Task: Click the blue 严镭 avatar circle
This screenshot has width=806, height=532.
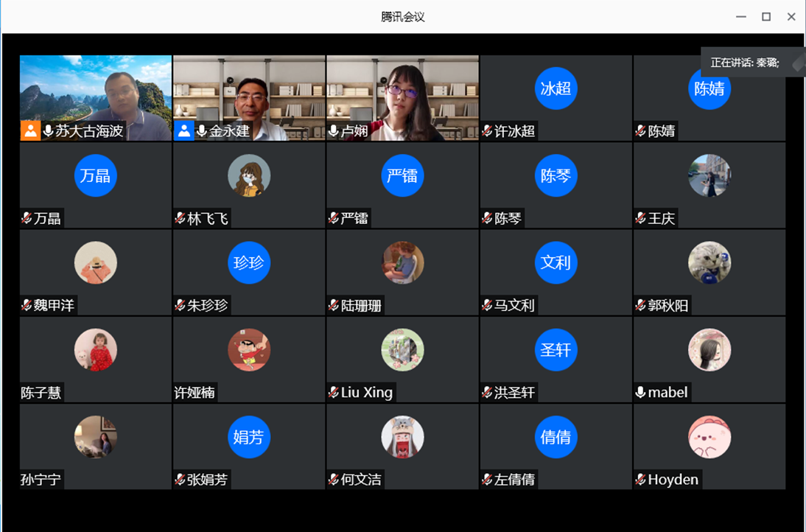Action: click(402, 176)
